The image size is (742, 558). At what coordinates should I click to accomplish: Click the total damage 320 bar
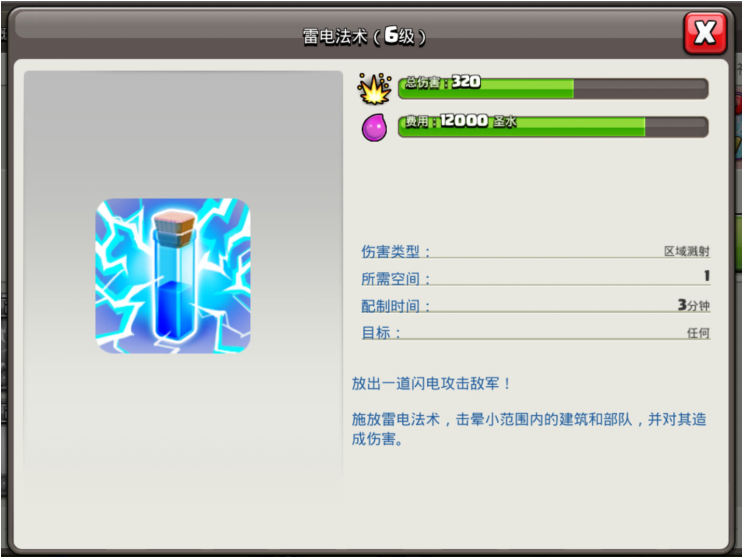pyautogui.click(x=553, y=89)
